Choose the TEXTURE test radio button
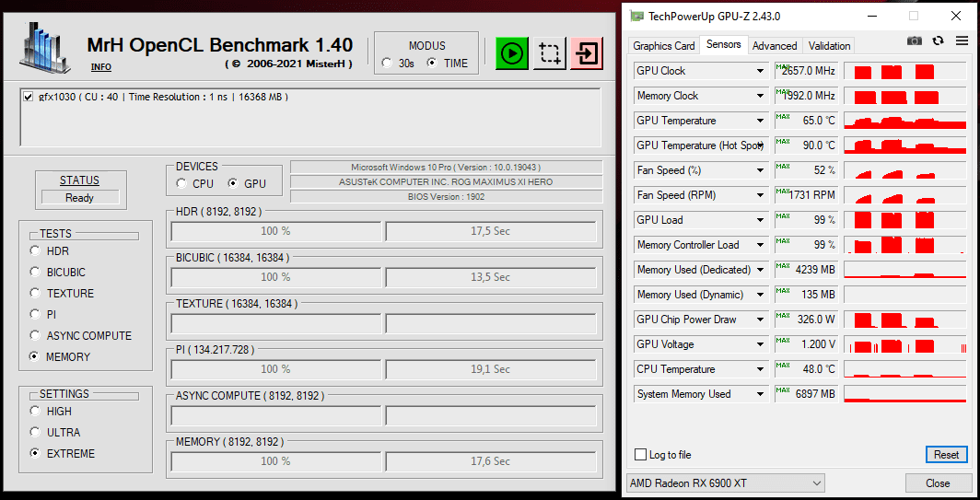This screenshot has height=500, width=980. click(x=35, y=293)
